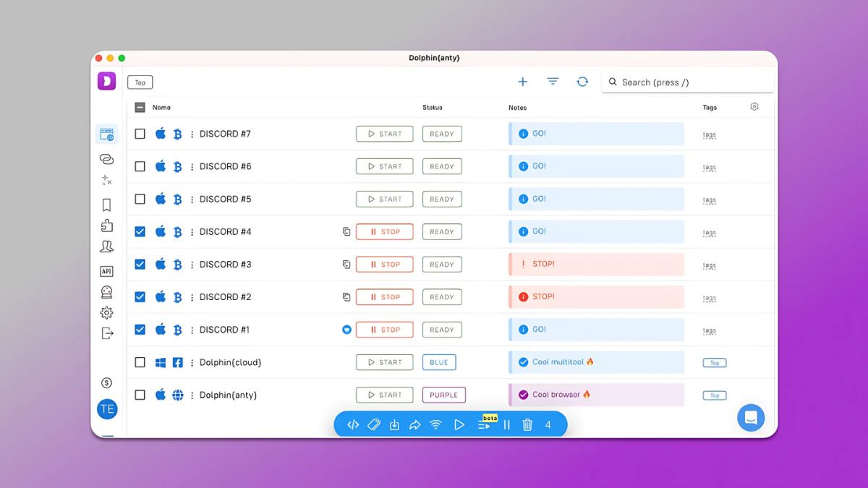
Task: Open the Settings gear in sidebar
Action: (106, 313)
